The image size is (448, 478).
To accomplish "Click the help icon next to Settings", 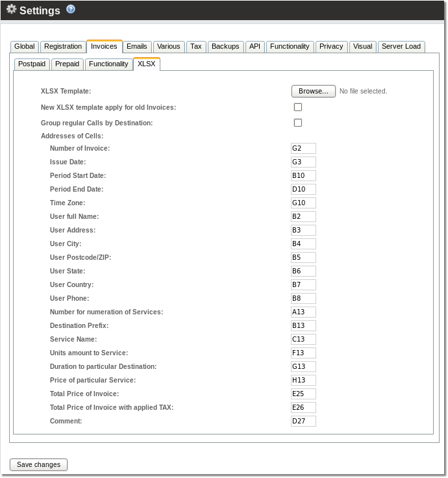I will coord(71,9).
